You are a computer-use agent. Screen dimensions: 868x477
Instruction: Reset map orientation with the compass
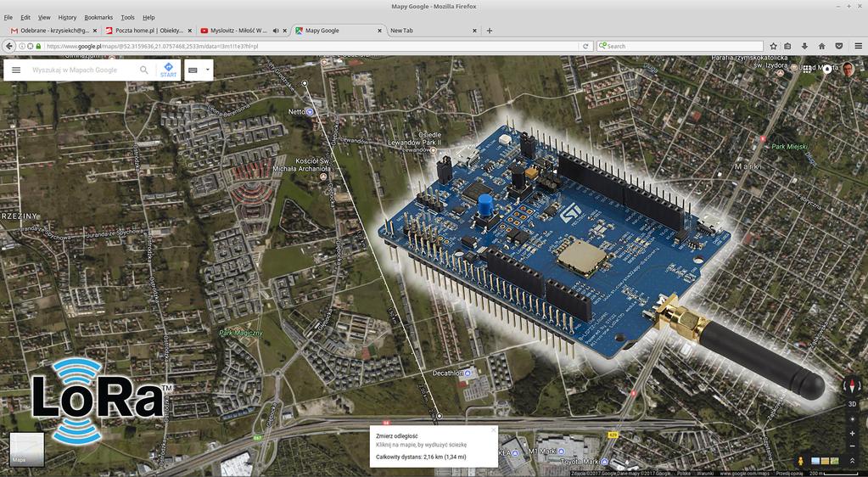(852, 386)
